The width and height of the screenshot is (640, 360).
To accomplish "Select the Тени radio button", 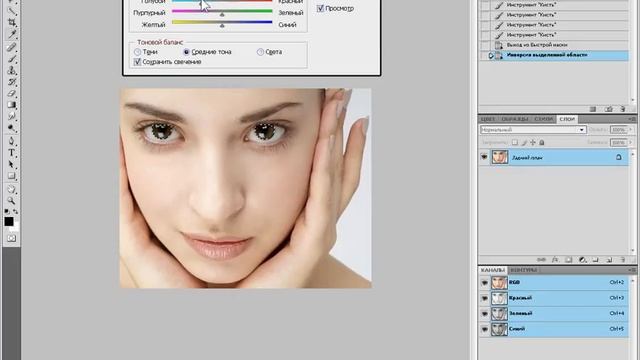I will point(138,52).
